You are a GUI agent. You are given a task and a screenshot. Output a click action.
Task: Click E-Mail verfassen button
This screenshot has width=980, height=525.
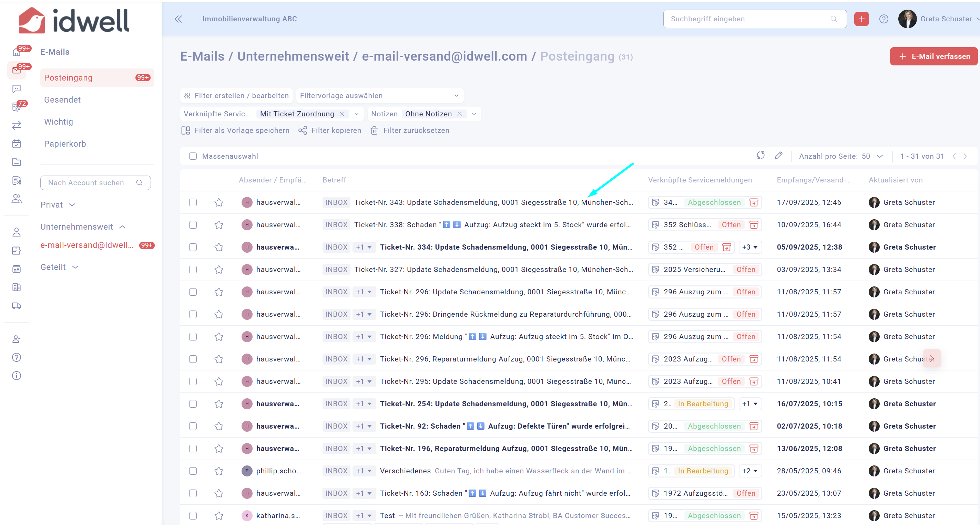933,57
